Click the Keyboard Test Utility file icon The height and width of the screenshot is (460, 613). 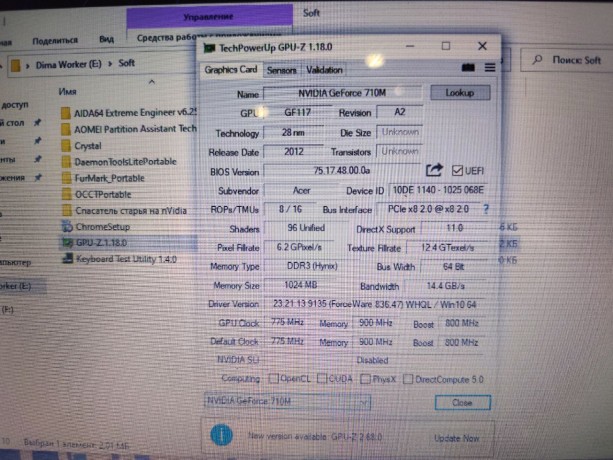[67, 259]
